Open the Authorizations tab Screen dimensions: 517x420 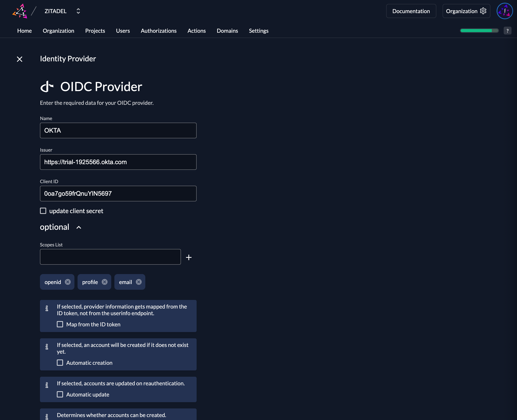158,31
